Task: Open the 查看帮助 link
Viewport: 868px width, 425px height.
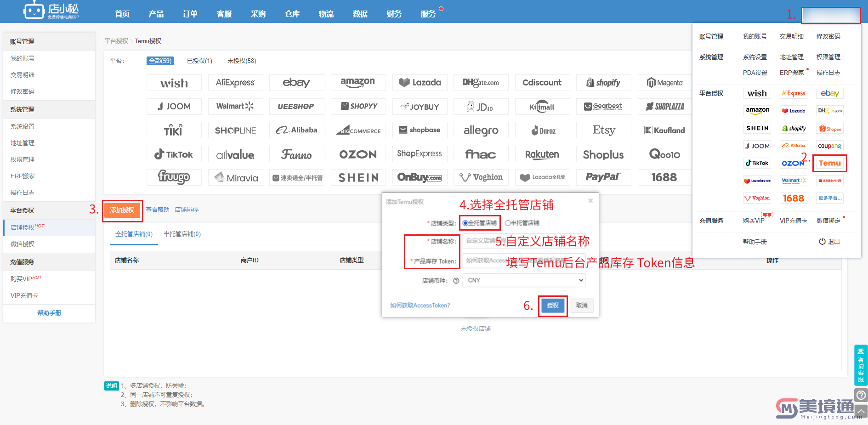Action: [x=158, y=210]
